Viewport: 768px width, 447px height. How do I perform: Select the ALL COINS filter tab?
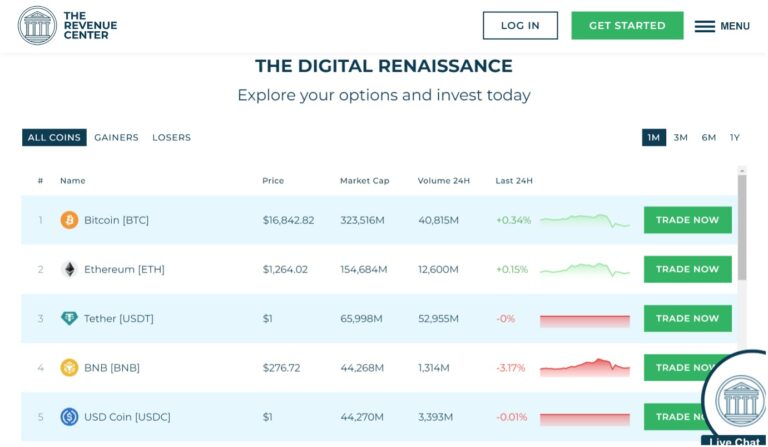[54, 138]
